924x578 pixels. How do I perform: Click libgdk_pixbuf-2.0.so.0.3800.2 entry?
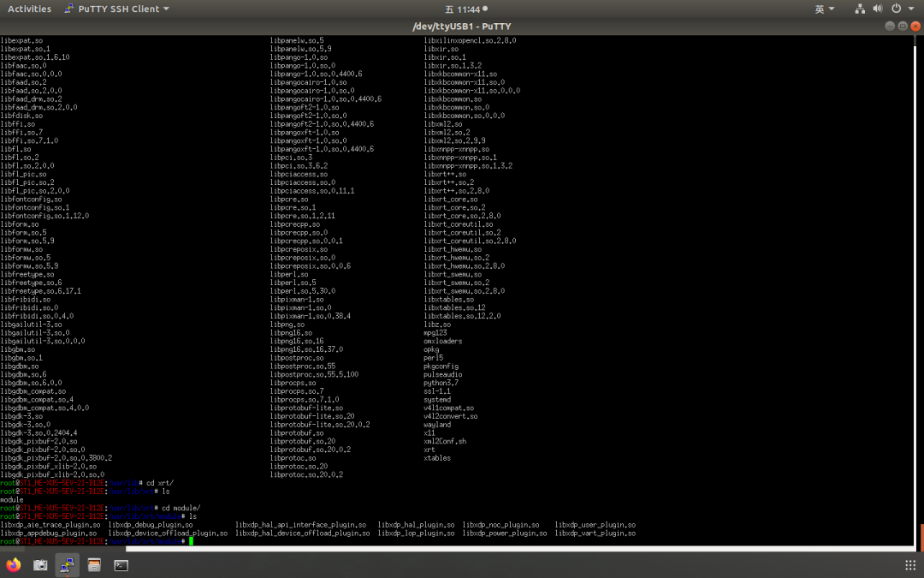pyautogui.click(x=56, y=457)
